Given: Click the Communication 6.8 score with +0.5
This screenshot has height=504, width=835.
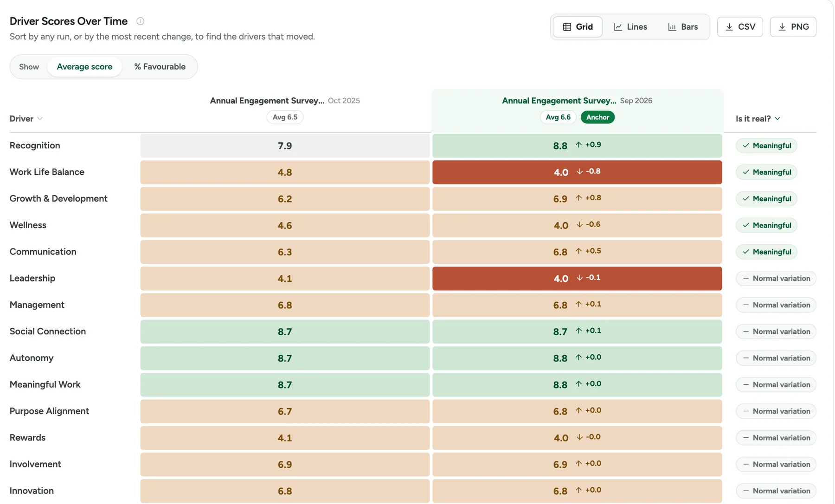Looking at the screenshot, I should (x=577, y=252).
